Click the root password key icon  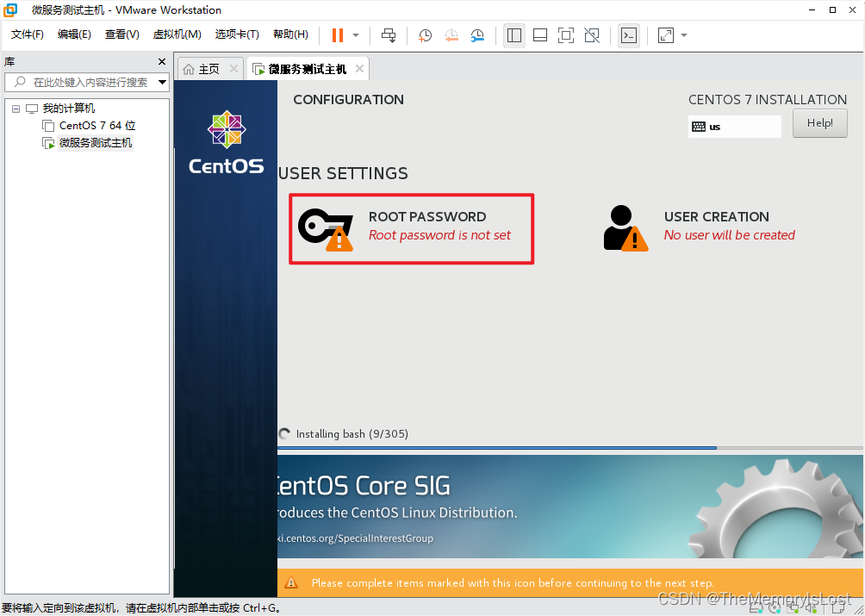point(326,229)
